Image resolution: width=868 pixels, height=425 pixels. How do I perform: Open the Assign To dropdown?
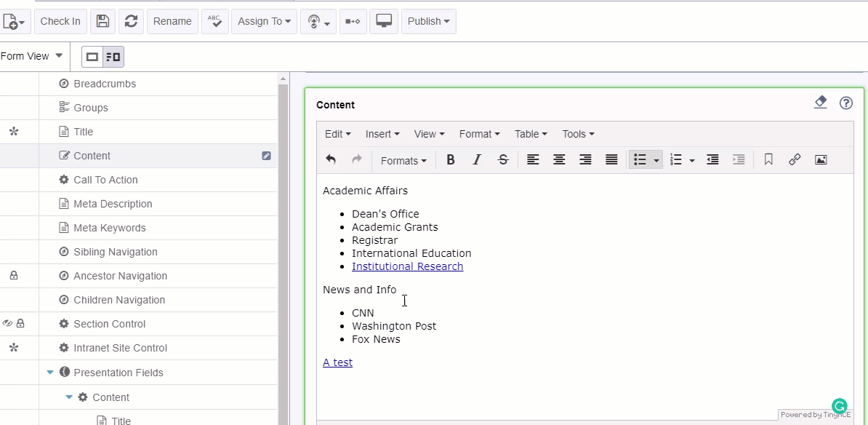coord(264,21)
